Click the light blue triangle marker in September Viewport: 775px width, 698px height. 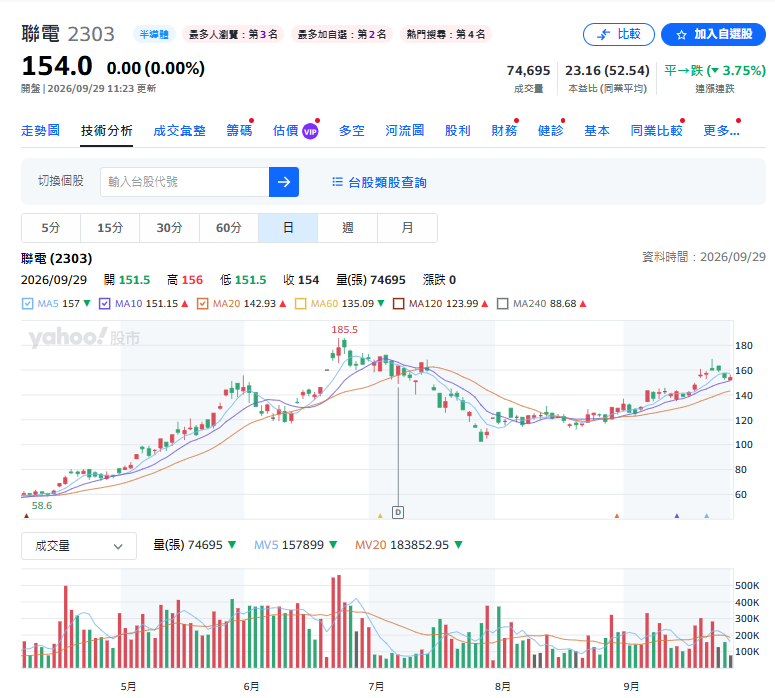click(x=706, y=516)
